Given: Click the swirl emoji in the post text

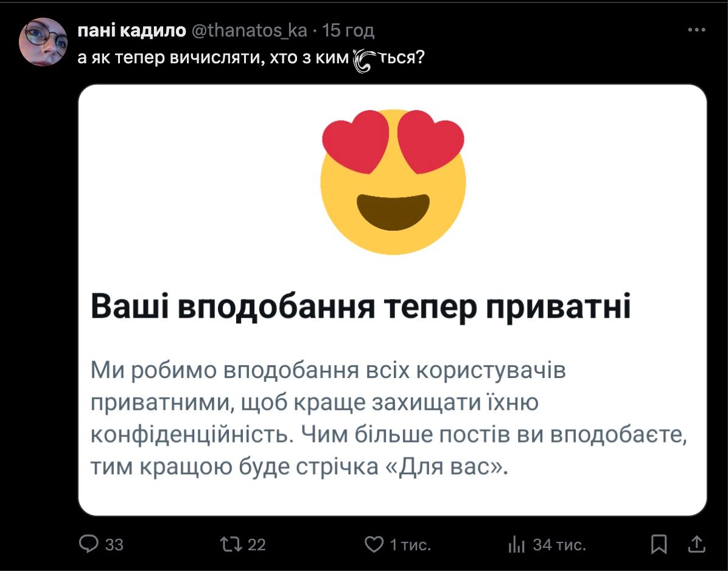Looking at the screenshot, I should tap(365, 60).
